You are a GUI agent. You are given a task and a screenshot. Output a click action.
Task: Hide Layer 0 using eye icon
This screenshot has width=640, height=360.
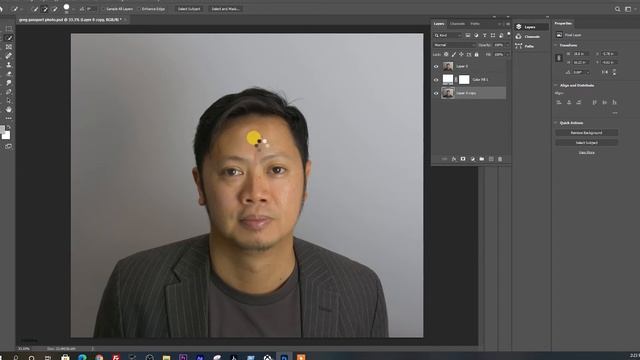pyautogui.click(x=436, y=66)
